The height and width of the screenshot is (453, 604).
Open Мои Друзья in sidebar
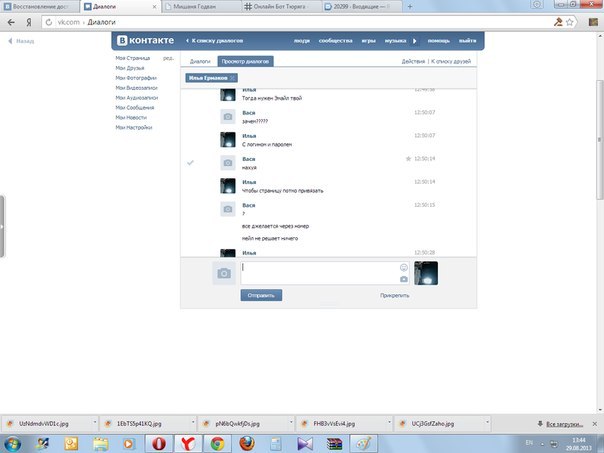(x=130, y=68)
